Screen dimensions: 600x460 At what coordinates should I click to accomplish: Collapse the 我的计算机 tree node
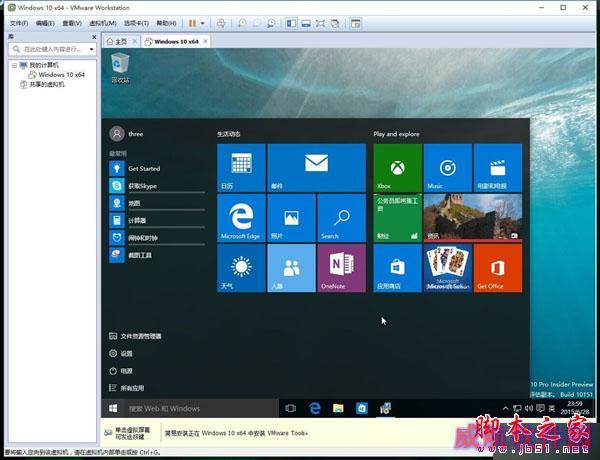[x=15, y=65]
